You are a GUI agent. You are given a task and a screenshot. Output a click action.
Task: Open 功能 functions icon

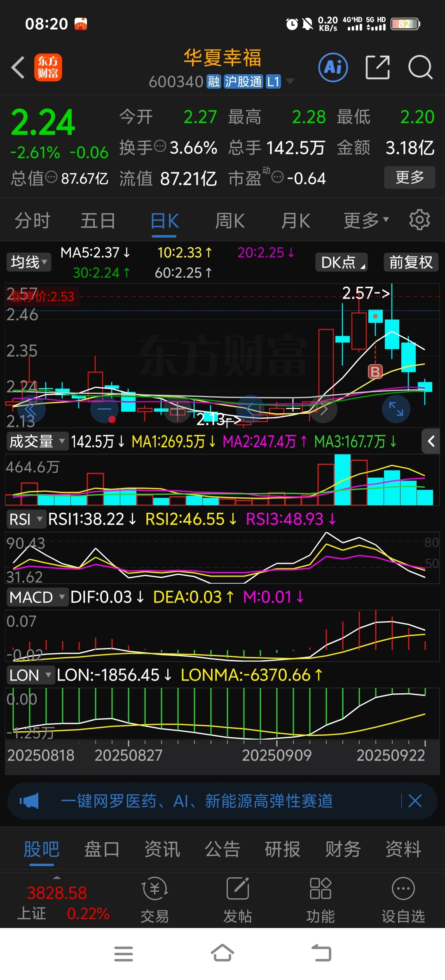321,900
